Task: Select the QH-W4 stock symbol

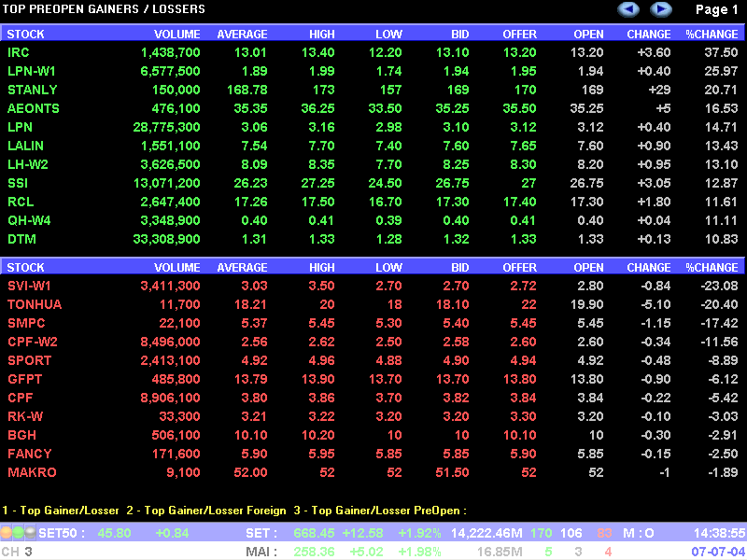Action: [29, 220]
